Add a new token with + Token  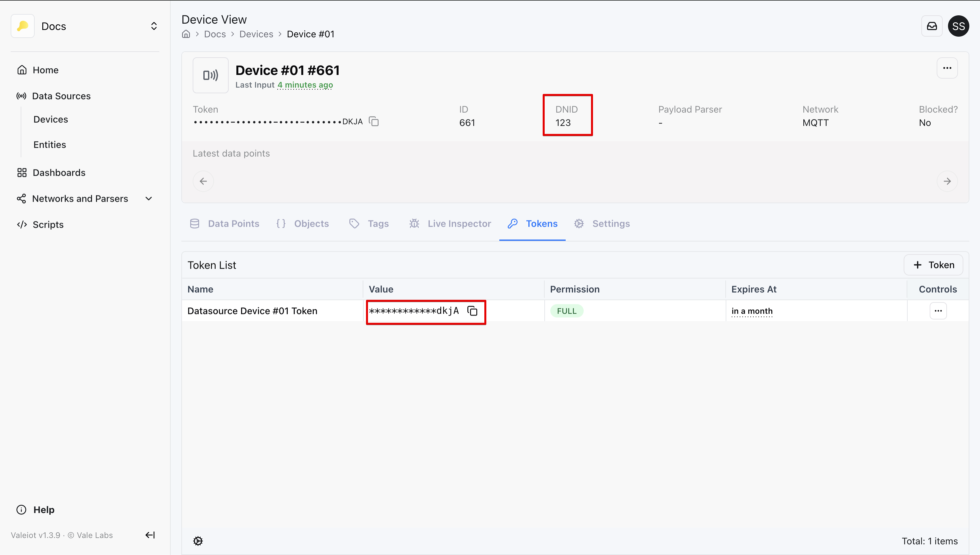pyautogui.click(x=933, y=265)
